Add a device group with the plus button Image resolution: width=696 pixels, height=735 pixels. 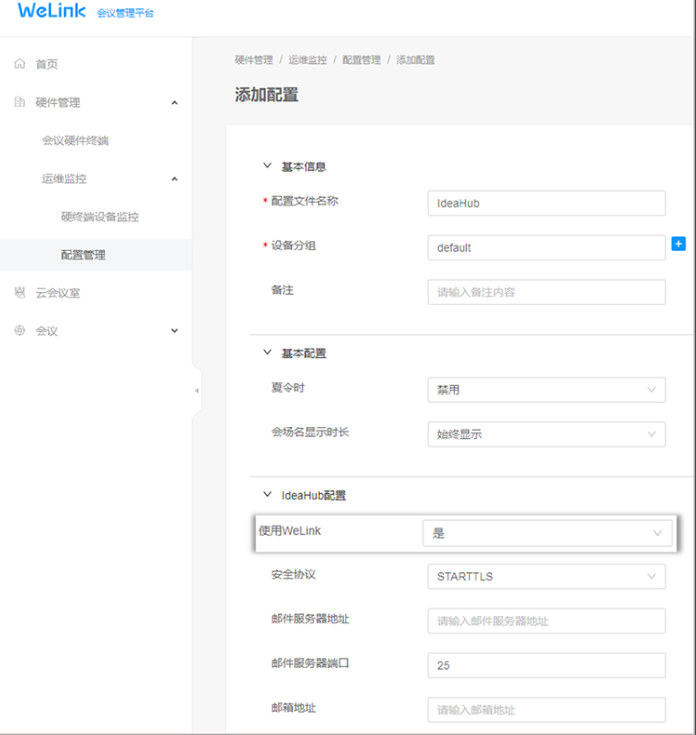click(678, 244)
